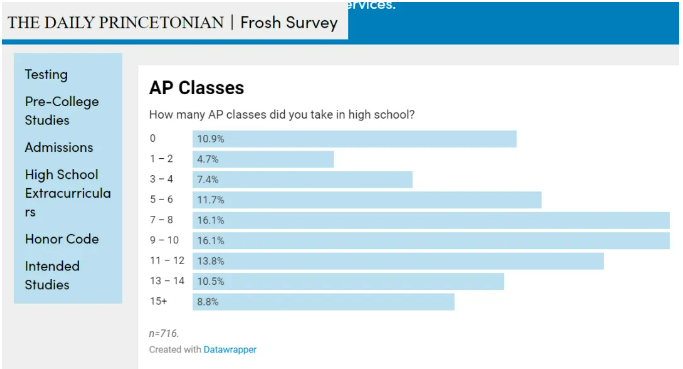Click The Daily Princetonian logo title
683x369 pixels.
click(115, 22)
